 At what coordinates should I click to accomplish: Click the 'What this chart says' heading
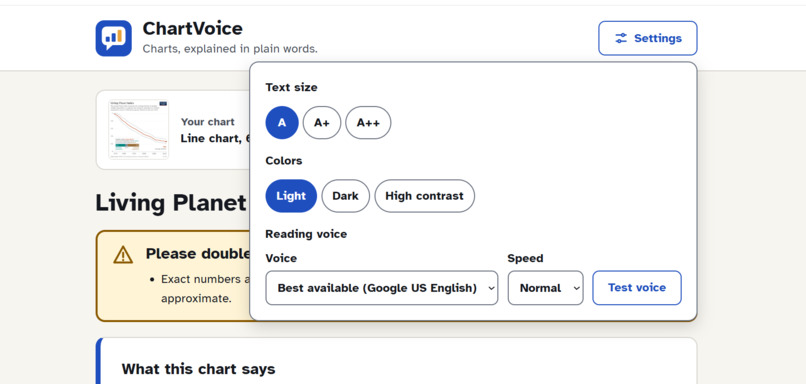(198, 369)
